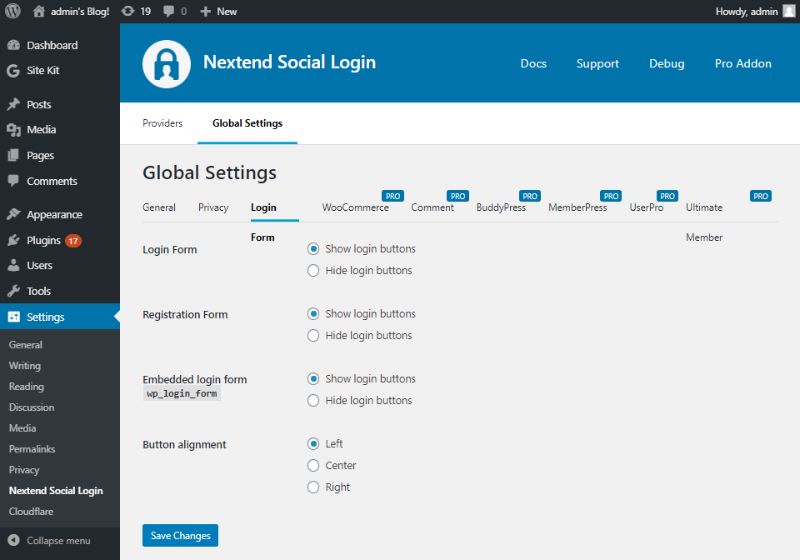Set Button alignment to Center

point(313,465)
